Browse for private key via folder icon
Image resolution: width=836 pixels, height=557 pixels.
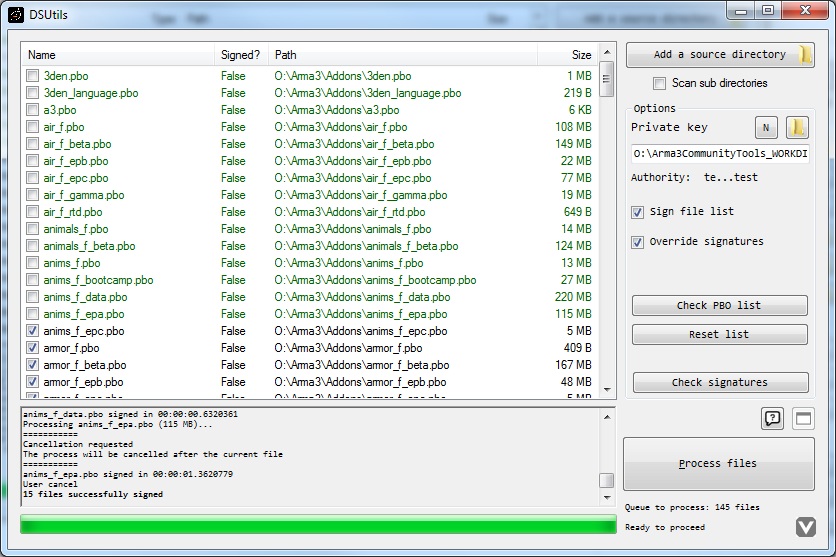797,128
